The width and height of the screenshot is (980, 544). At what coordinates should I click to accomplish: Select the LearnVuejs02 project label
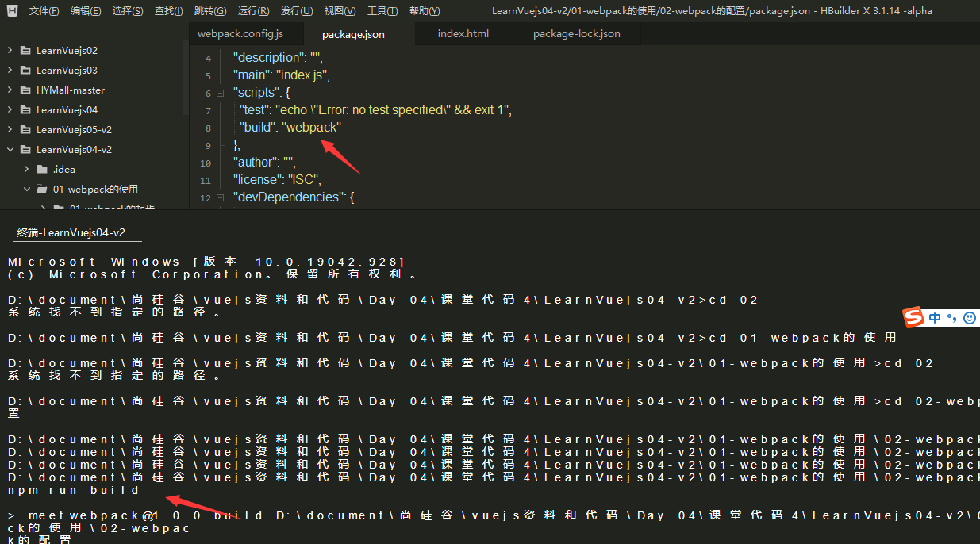coord(67,50)
